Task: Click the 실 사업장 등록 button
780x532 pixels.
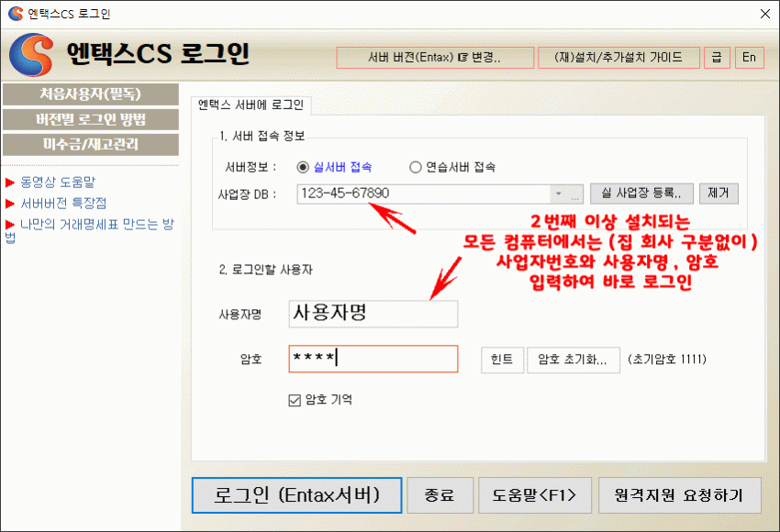Action: pos(641,194)
